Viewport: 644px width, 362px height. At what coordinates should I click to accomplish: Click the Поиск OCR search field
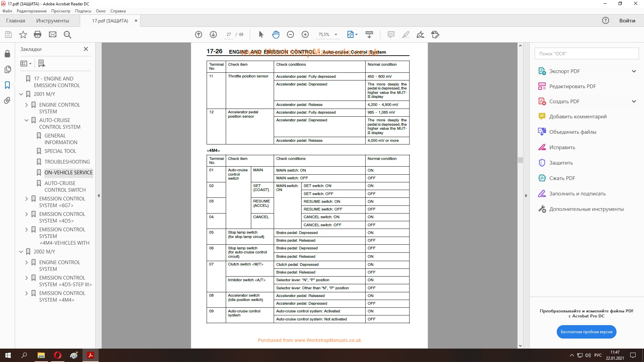click(586, 54)
